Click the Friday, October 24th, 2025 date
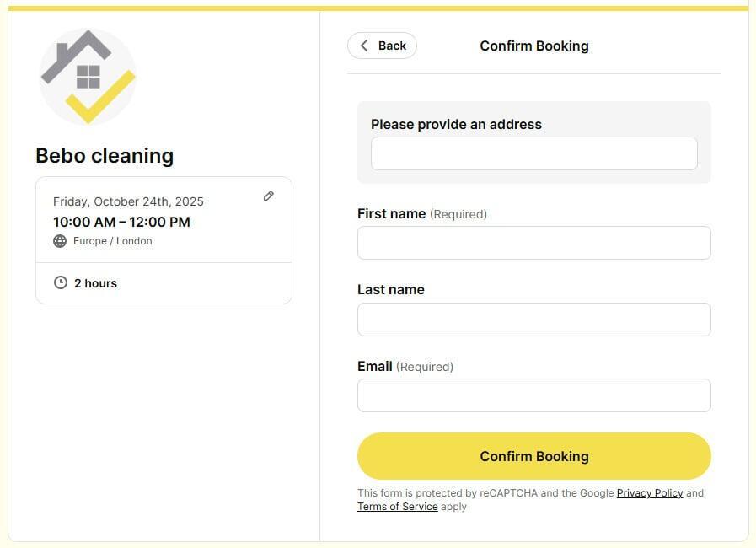 pyautogui.click(x=128, y=201)
